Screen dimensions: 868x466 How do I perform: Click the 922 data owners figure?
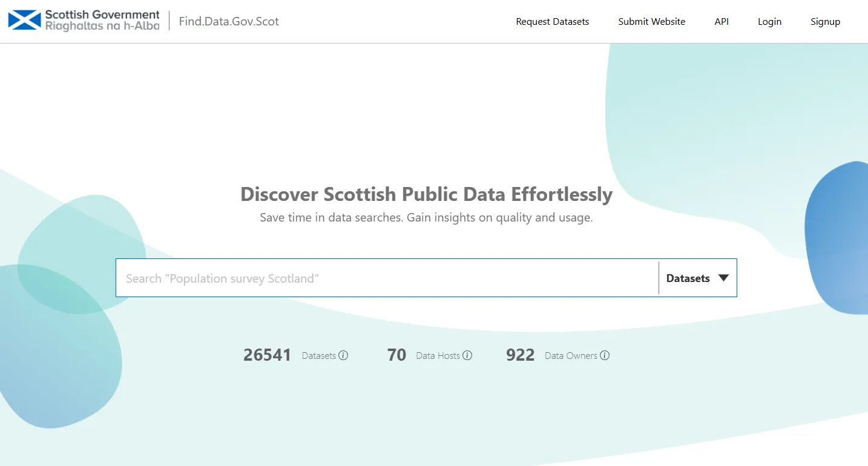[x=520, y=355]
